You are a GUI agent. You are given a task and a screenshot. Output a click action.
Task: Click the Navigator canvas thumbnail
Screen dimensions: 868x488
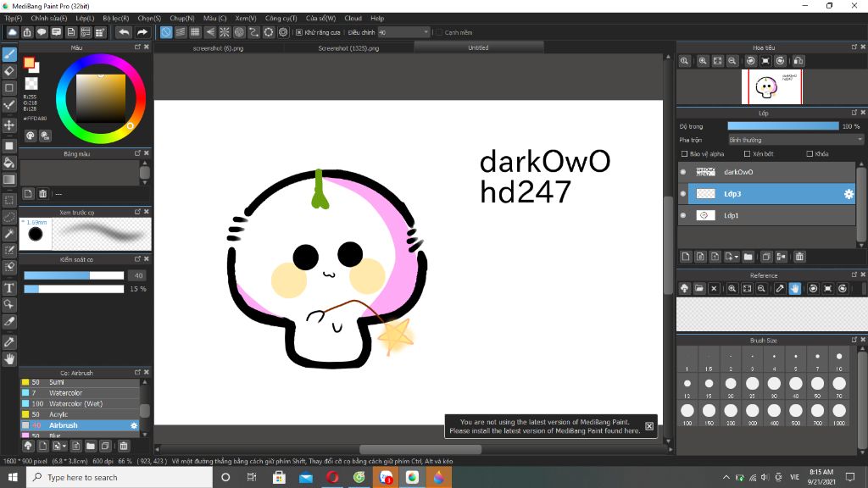pos(771,87)
